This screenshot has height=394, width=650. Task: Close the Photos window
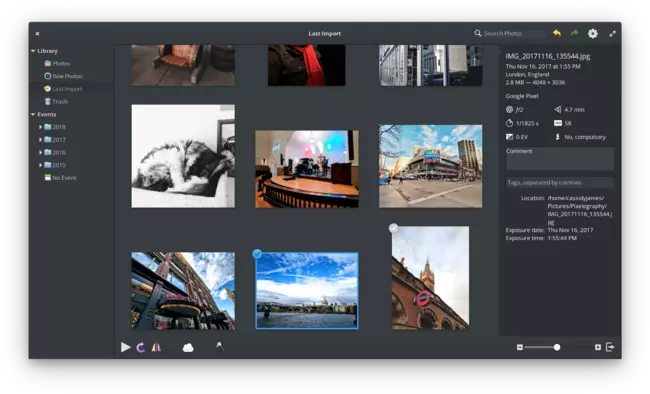point(37,34)
